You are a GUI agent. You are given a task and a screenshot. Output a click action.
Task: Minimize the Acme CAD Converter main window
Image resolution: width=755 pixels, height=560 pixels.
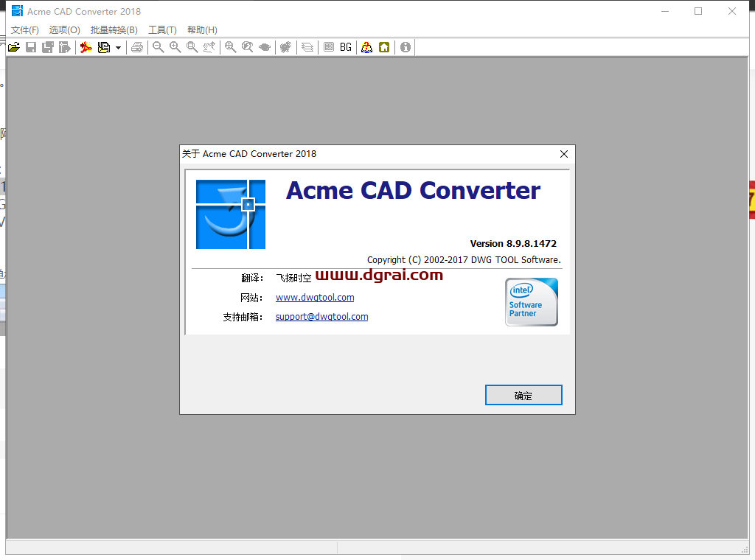665,11
